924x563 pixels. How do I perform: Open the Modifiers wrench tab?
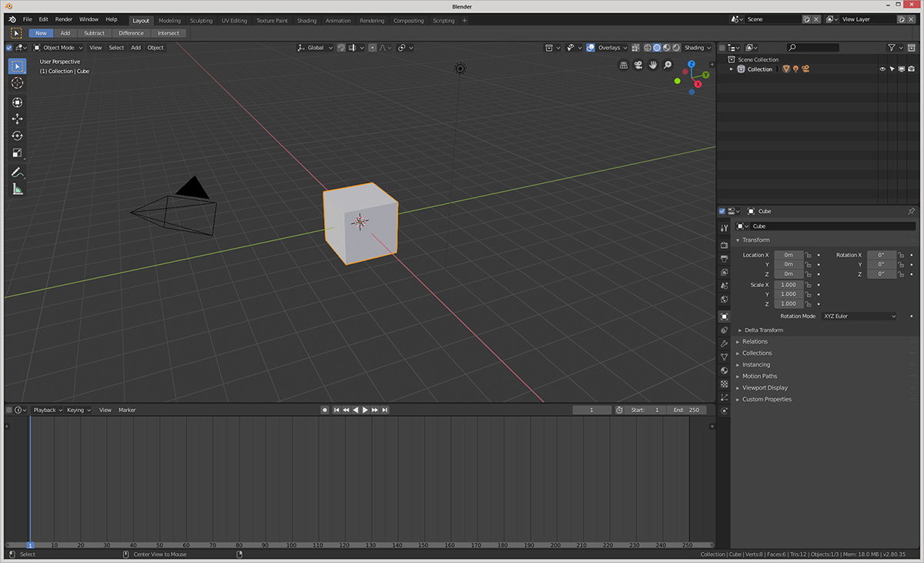coord(724,343)
